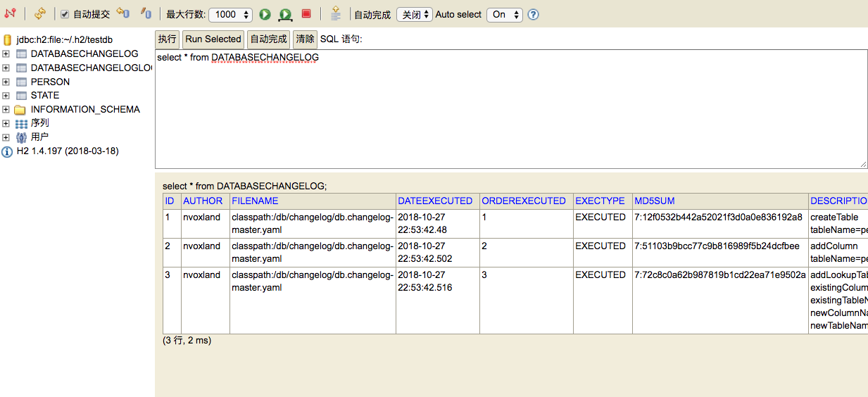Image resolution: width=868 pixels, height=397 pixels.
Task: Click the 自动完成 button above editor
Action: click(269, 39)
